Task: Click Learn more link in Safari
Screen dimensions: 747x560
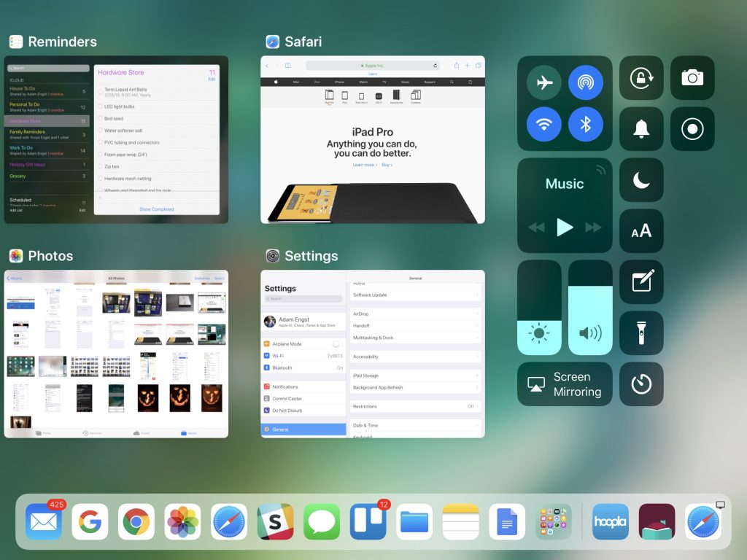Action: [365, 165]
